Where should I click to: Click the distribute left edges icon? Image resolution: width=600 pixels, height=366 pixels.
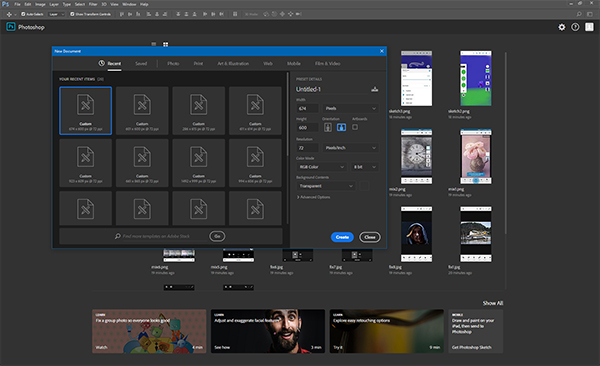tap(205, 14)
